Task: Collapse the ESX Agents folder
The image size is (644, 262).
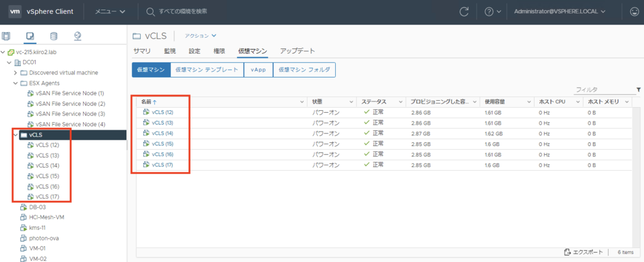Action: 16,83
